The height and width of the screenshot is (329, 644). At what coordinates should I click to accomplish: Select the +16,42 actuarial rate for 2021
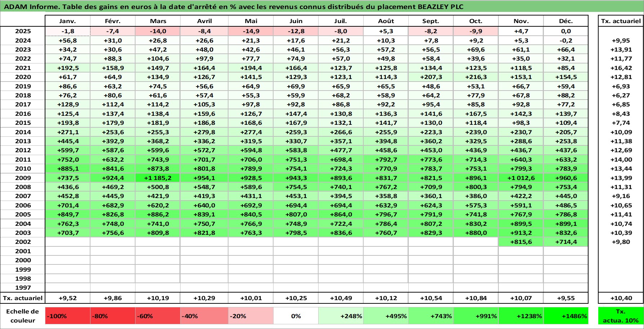621,68
